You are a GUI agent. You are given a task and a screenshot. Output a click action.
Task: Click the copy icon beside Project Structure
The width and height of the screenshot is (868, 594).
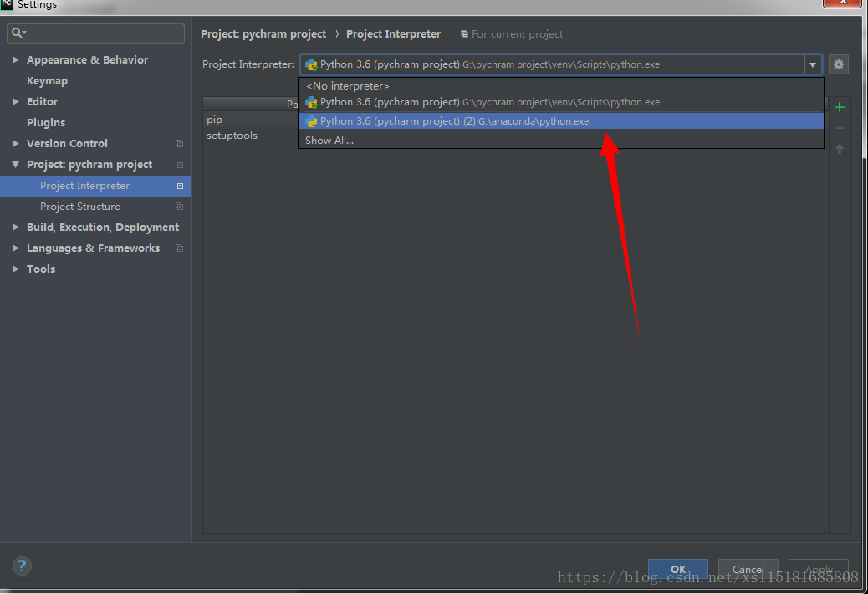(x=179, y=207)
